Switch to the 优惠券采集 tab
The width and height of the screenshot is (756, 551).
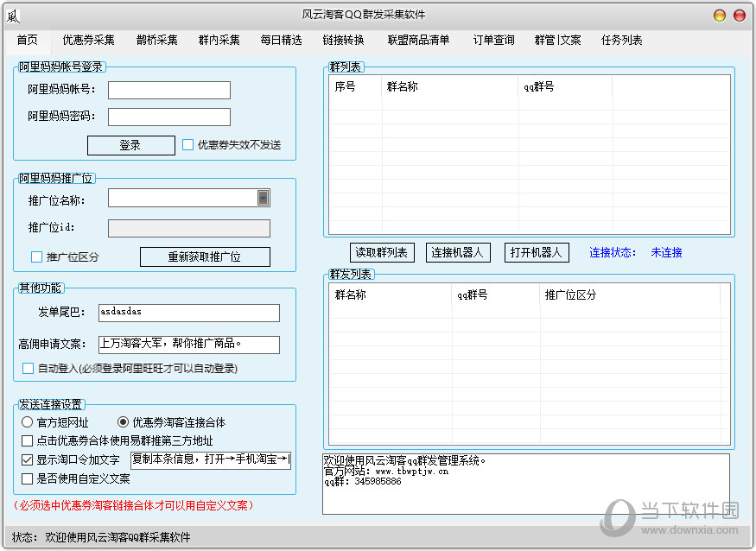pos(88,40)
